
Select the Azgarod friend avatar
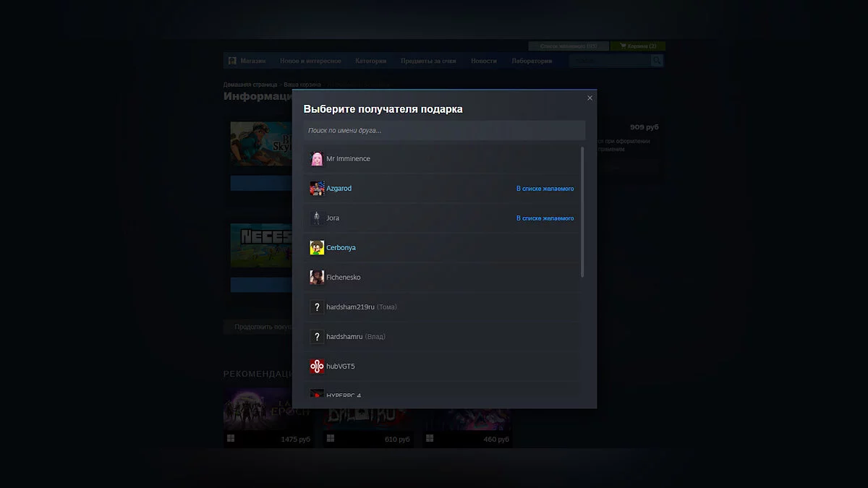coord(317,189)
